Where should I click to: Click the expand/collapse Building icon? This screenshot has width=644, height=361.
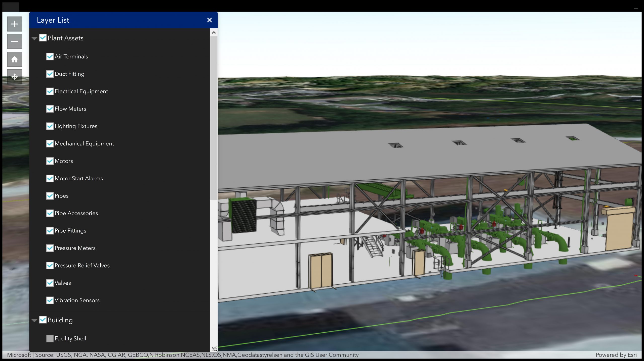(x=35, y=320)
